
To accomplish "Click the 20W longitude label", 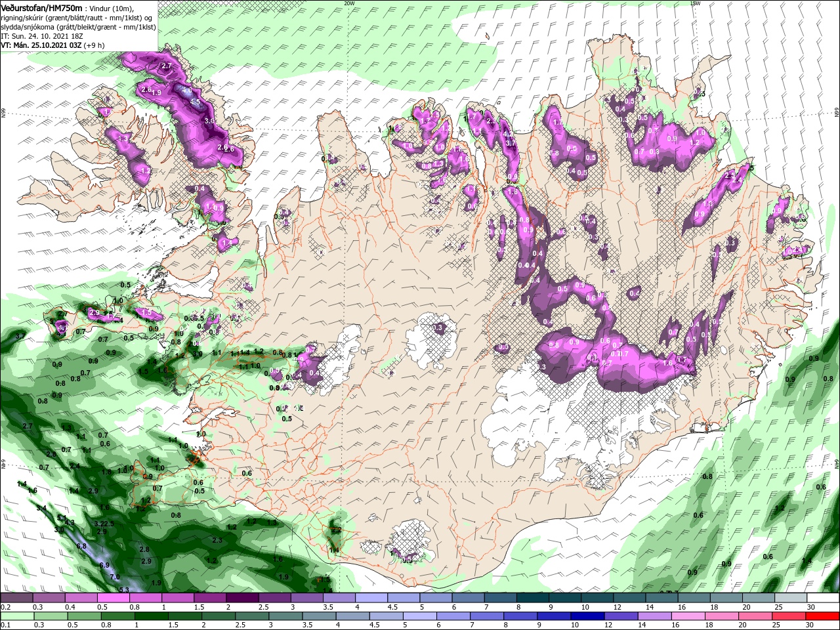I will (349, 3).
